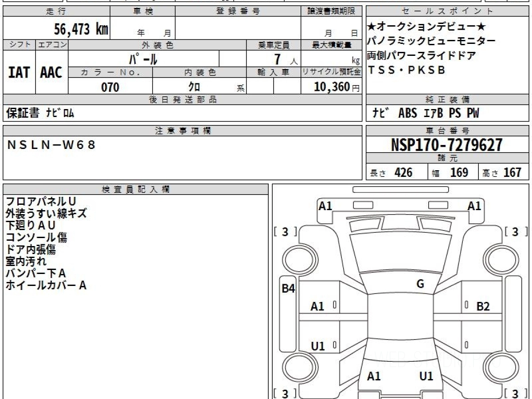Click the A1 mark beside the B4 panel
Screen dimensions: 532x399
[x=317, y=306]
